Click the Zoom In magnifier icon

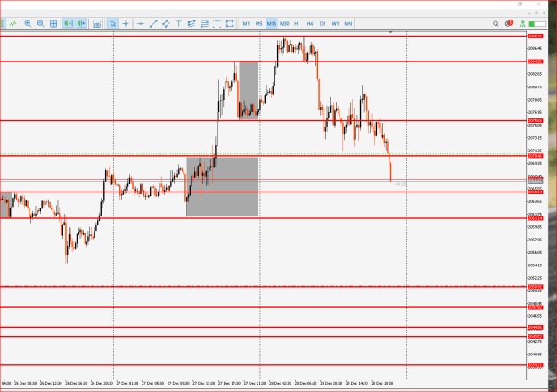point(28,24)
